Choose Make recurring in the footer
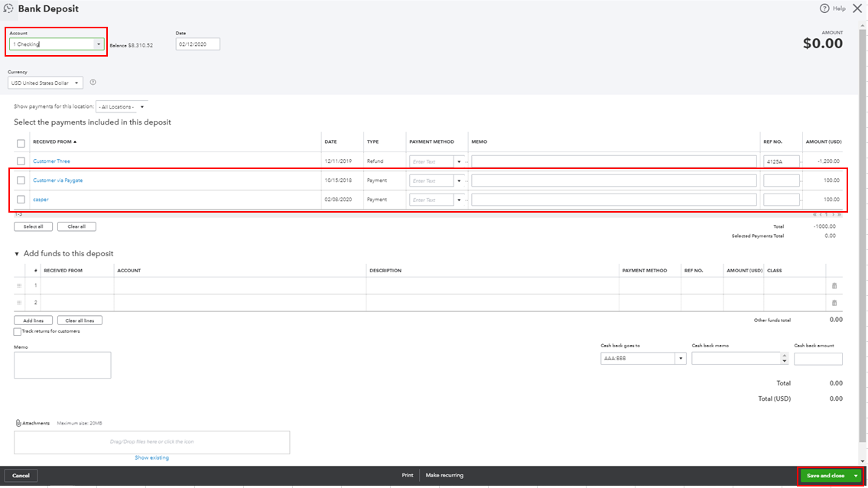This screenshot has width=868, height=488. pyautogui.click(x=444, y=476)
